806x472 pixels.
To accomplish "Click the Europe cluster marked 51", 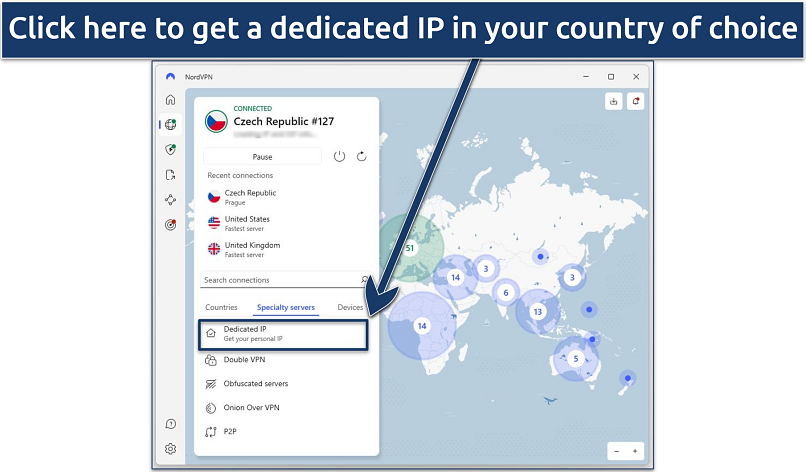I will click(410, 248).
